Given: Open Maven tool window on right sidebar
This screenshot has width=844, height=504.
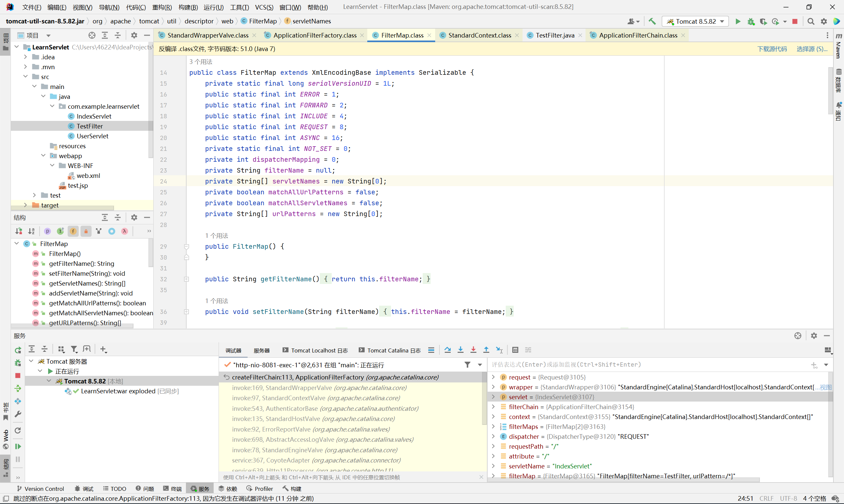Looking at the screenshot, I should tap(839, 46).
